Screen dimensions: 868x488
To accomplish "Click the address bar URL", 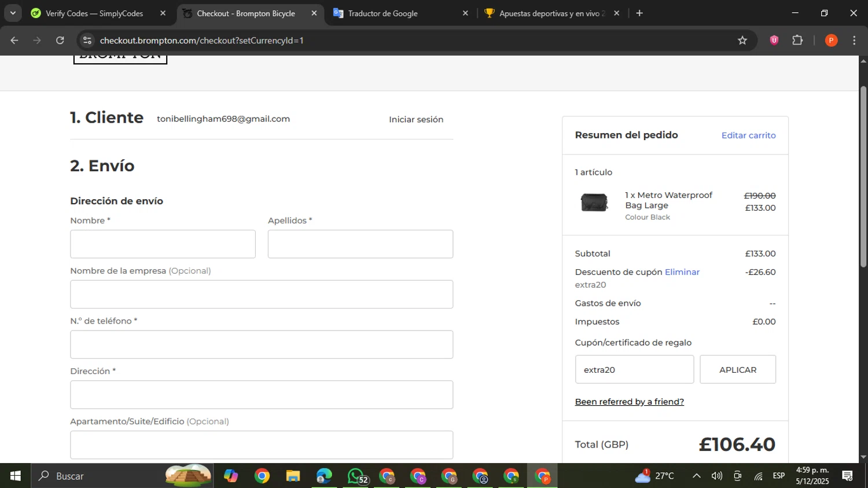I will 201,41.
